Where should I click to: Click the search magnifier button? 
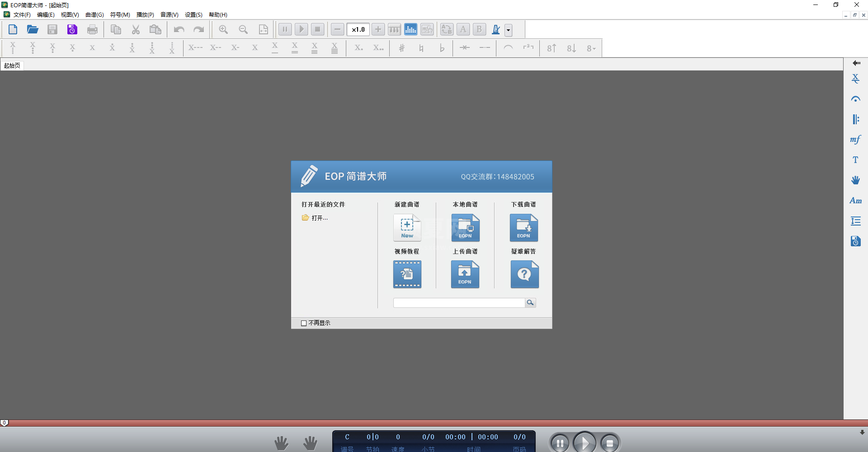pos(530,303)
